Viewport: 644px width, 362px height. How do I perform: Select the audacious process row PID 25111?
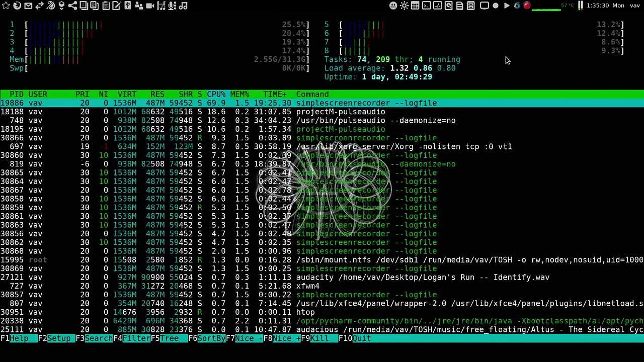point(322,329)
